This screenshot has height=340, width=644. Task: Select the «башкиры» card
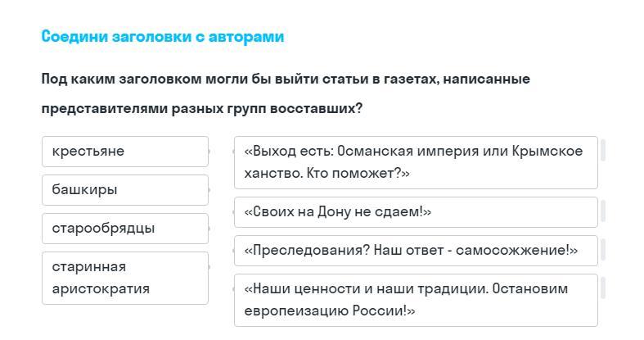click(x=124, y=190)
